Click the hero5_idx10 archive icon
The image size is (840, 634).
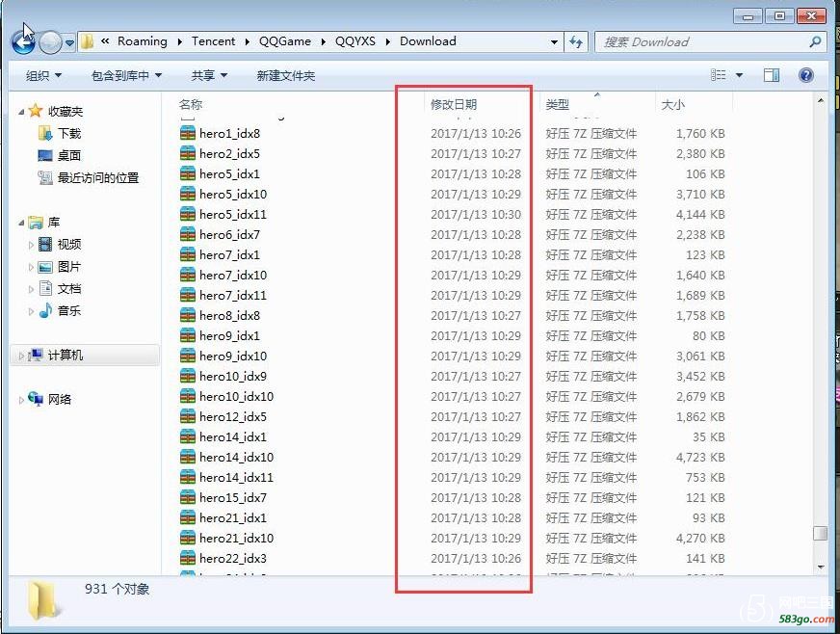(x=188, y=194)
